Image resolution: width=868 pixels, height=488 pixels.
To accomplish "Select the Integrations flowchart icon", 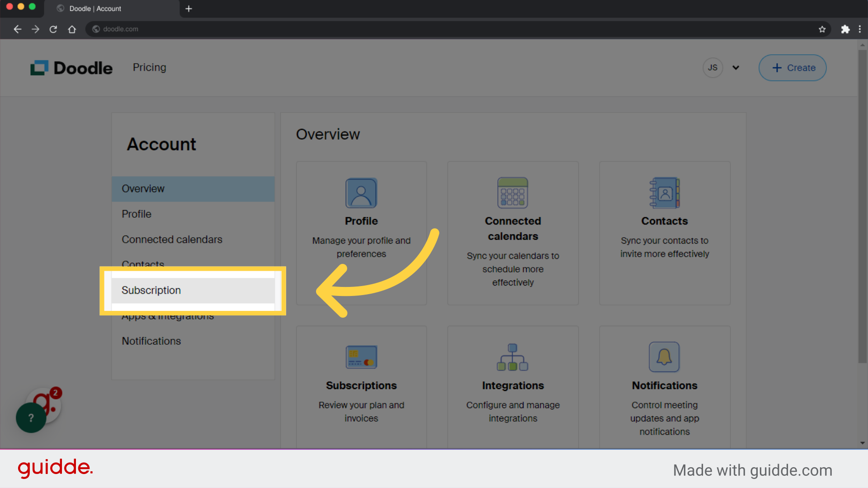I will (513, 357).
